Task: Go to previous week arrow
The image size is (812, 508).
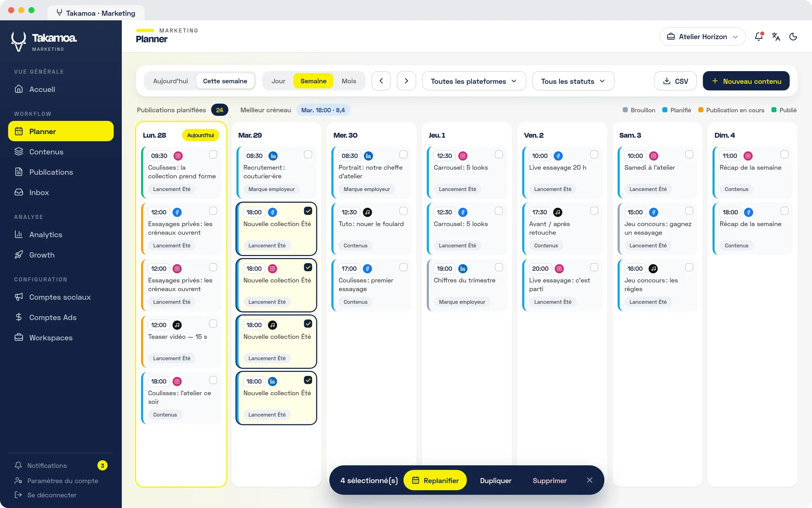Action: click(x=381, y=81)
